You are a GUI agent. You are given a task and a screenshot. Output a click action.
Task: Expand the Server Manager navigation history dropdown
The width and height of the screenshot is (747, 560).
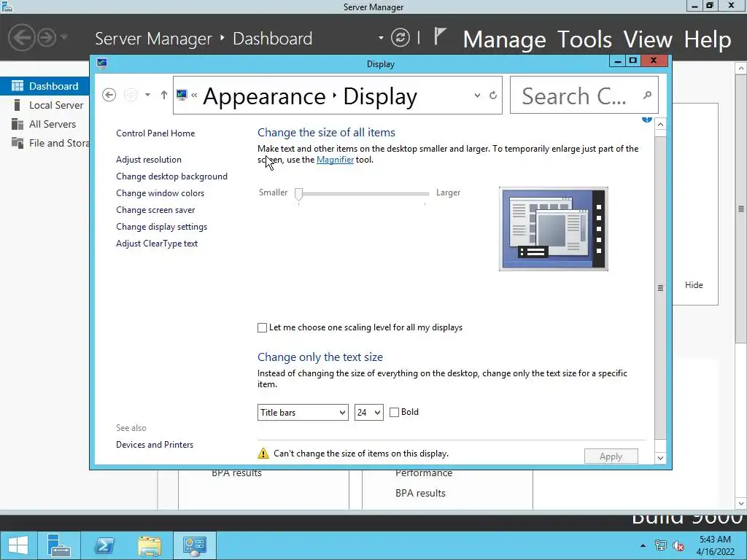[x=64, y=37]
